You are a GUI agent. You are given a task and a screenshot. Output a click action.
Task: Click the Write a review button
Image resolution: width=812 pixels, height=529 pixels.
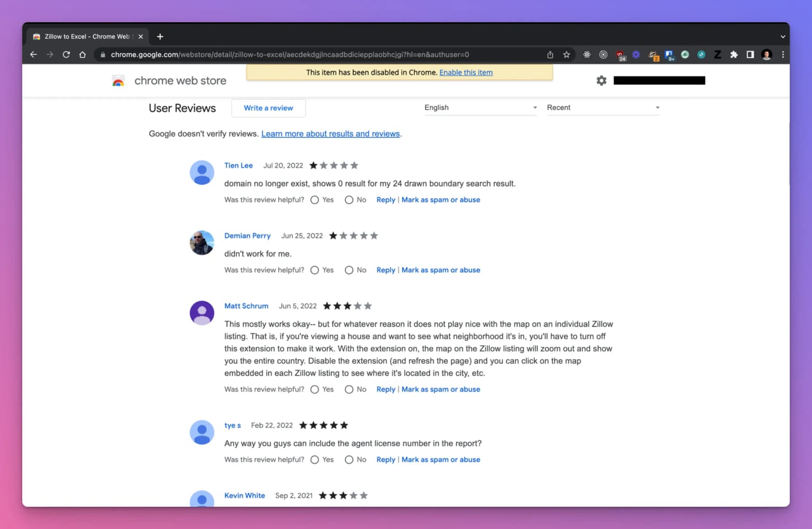coord(269,108)
